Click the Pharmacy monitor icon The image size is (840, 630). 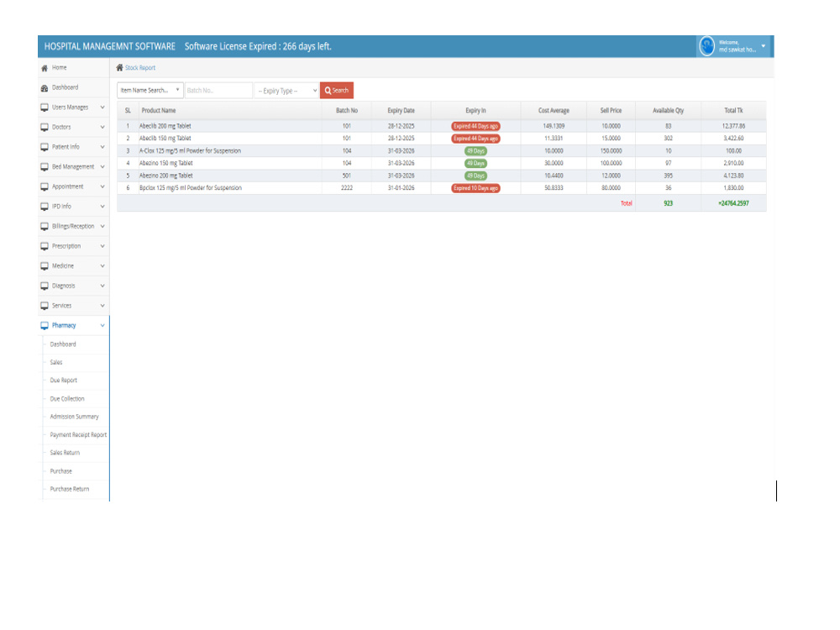tap(45, 326)
